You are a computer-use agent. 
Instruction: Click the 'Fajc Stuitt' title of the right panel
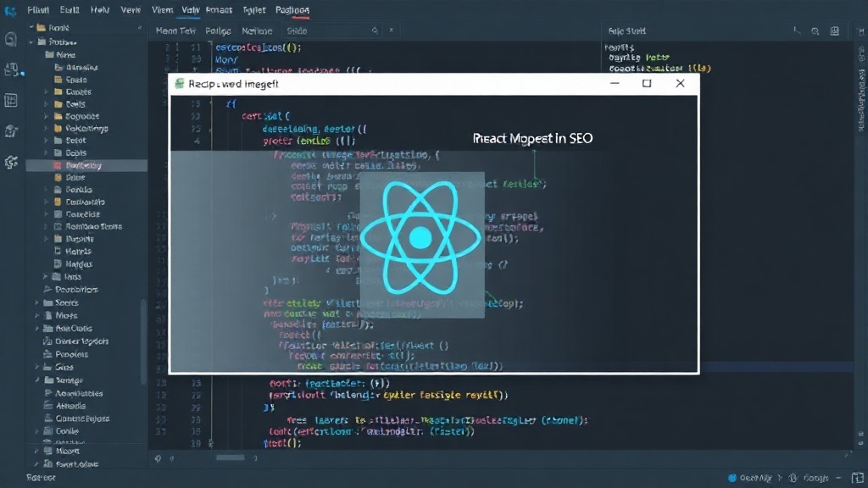coord(626,31)
